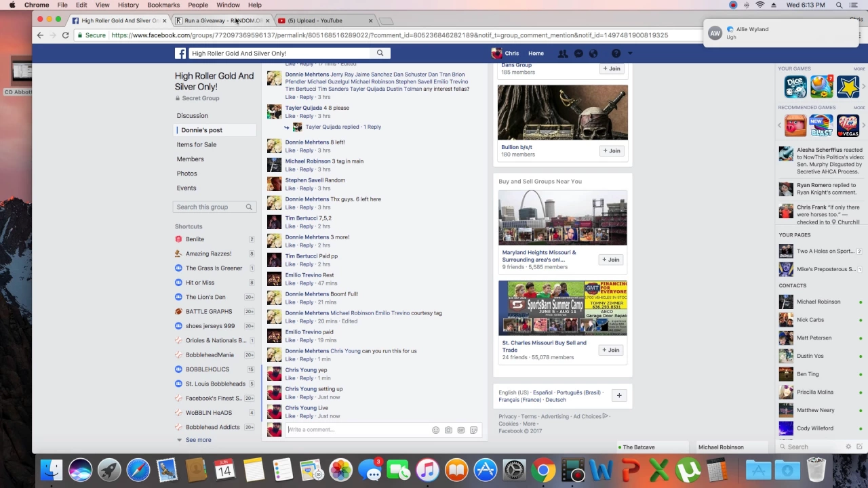This screenshot has height=488, width=868.
Task: Click MORE next to Your Games
Action: coord(859,68)
